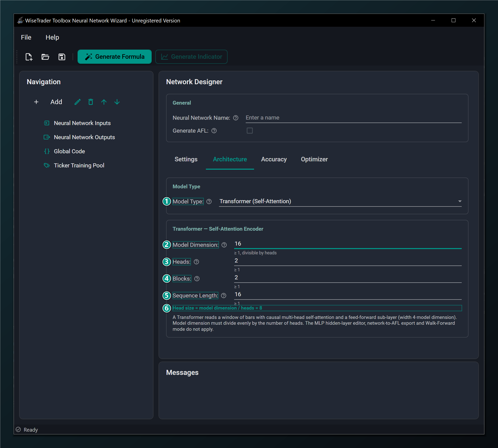
Task: Select the Architecture tab
Action: (x=230, y=159)
